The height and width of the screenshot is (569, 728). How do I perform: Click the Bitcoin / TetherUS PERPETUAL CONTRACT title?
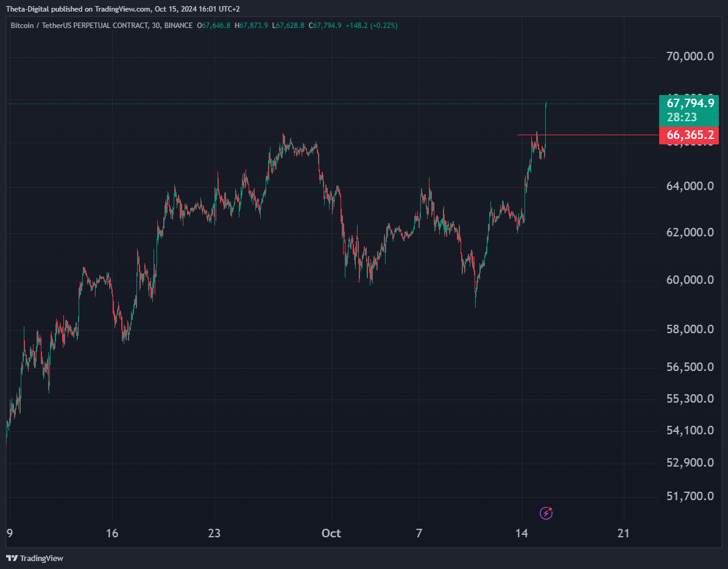pos(102,26)
